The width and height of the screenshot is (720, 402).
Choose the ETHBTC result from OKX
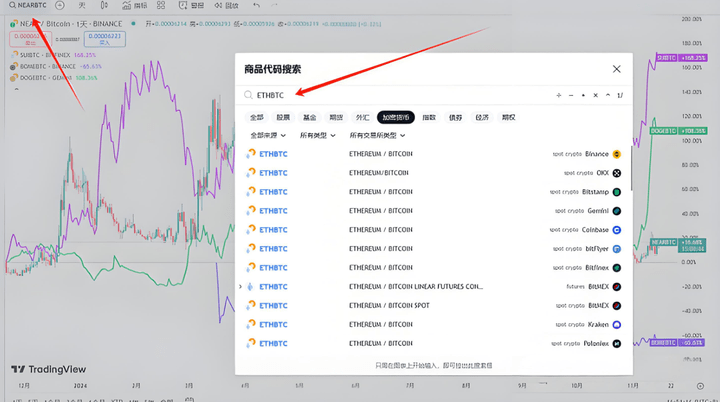point(433,173)
